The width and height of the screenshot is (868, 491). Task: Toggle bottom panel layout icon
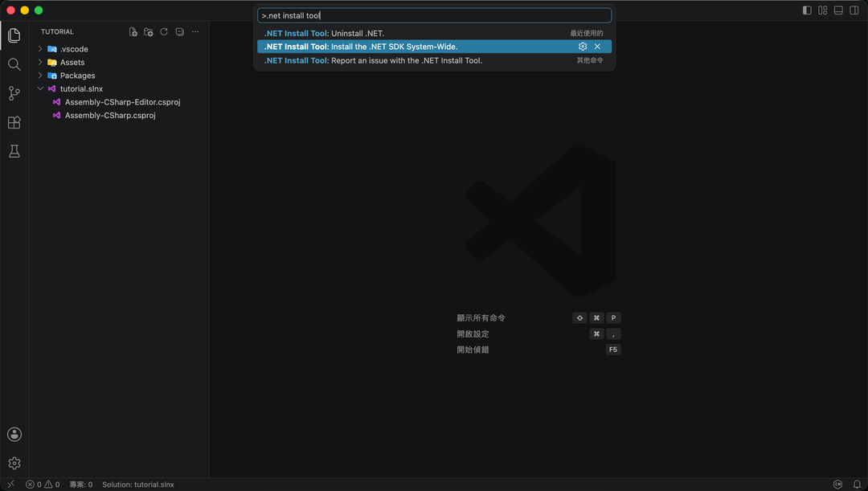click(x=838, y=10)
